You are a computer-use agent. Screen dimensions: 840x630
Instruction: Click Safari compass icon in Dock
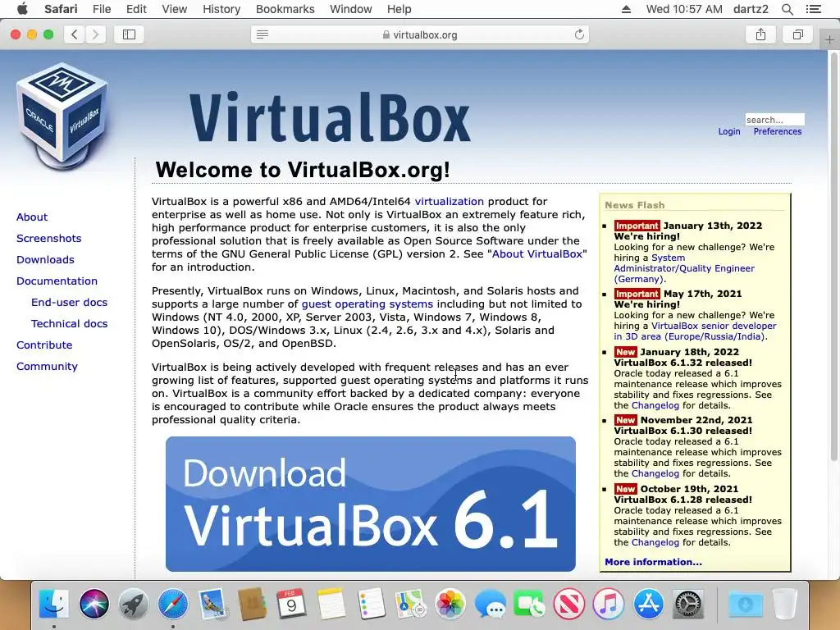tap(172, 604)
